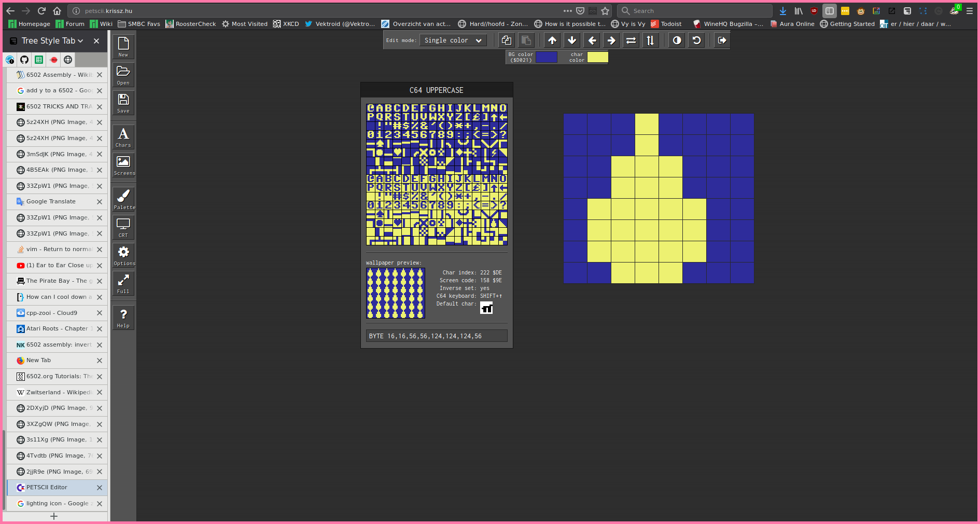Rotate the character using rotate icon
The width and height of the screenshot is (980, 524).
(x=696, y=40)
